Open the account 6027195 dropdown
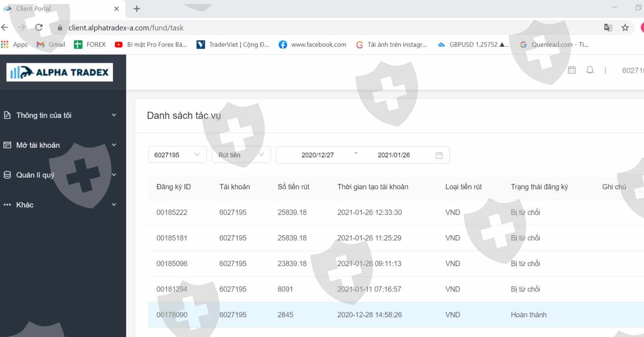 click(177, 155)
